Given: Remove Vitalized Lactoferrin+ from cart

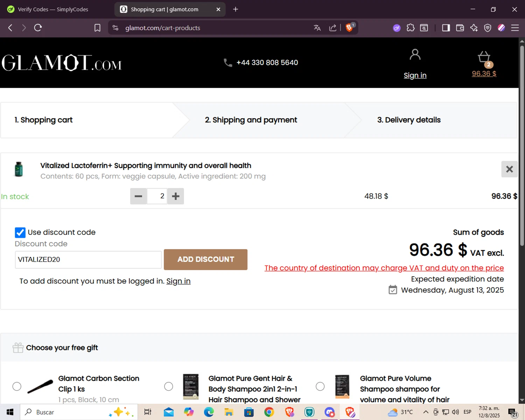Looking at the screenshot, I should (x=509, y=169).
